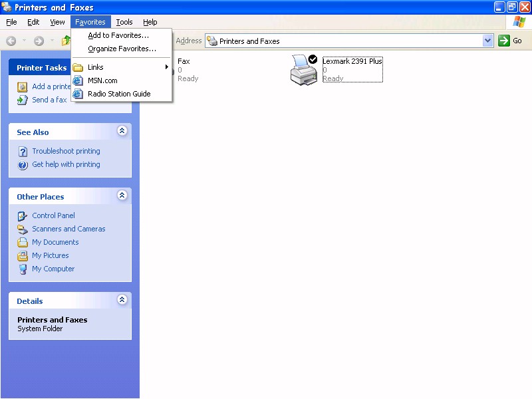Choose Add to Favorites...
Image resolution: width=532 pixels, height=399 pixels.
click(122, 35)
